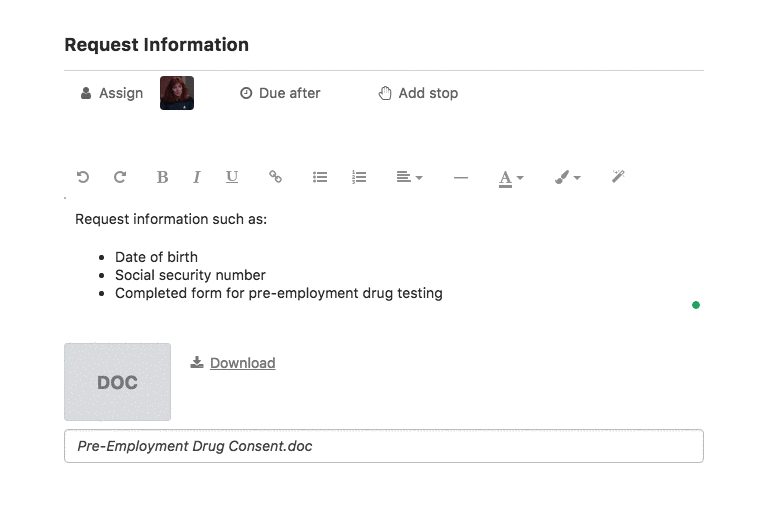Create a bulleted list
775x517 pixels.
click(320, 177)
